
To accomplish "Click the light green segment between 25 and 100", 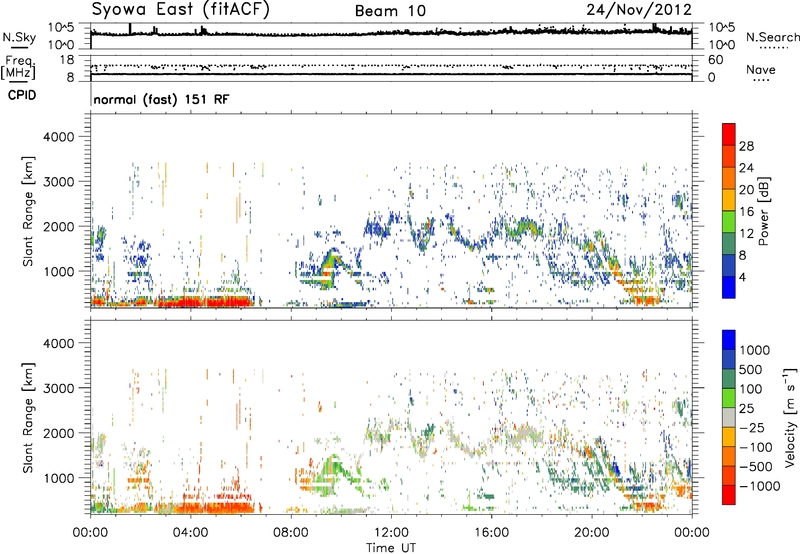I will tap(729, 398).
